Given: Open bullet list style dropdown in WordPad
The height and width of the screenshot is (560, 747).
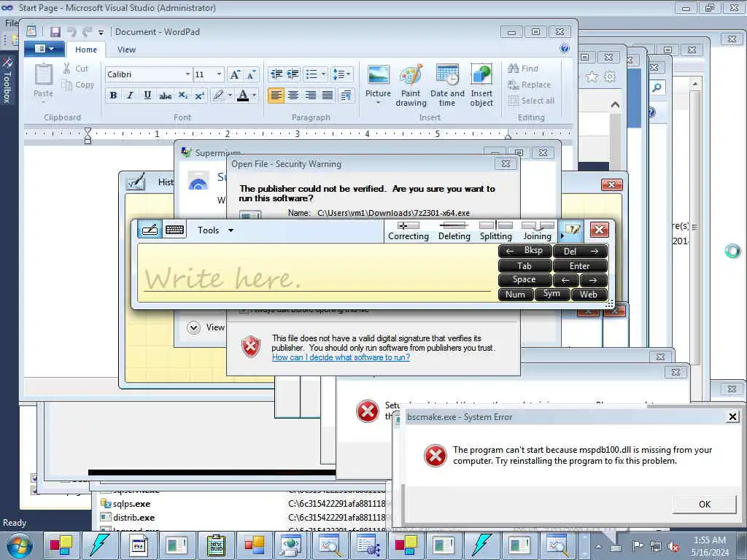Looking at the screenshot, I should pos(323,74).
